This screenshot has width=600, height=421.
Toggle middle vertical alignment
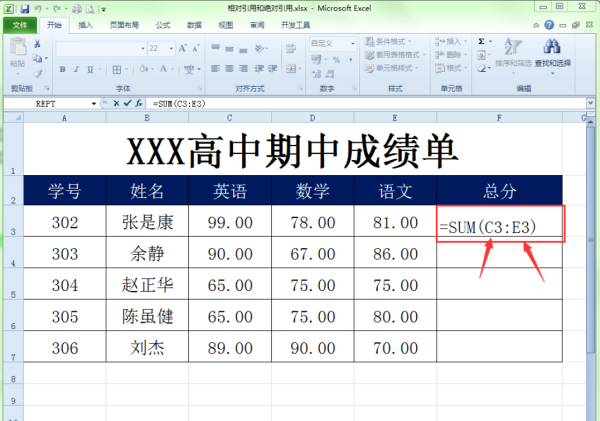click(229, 48)
